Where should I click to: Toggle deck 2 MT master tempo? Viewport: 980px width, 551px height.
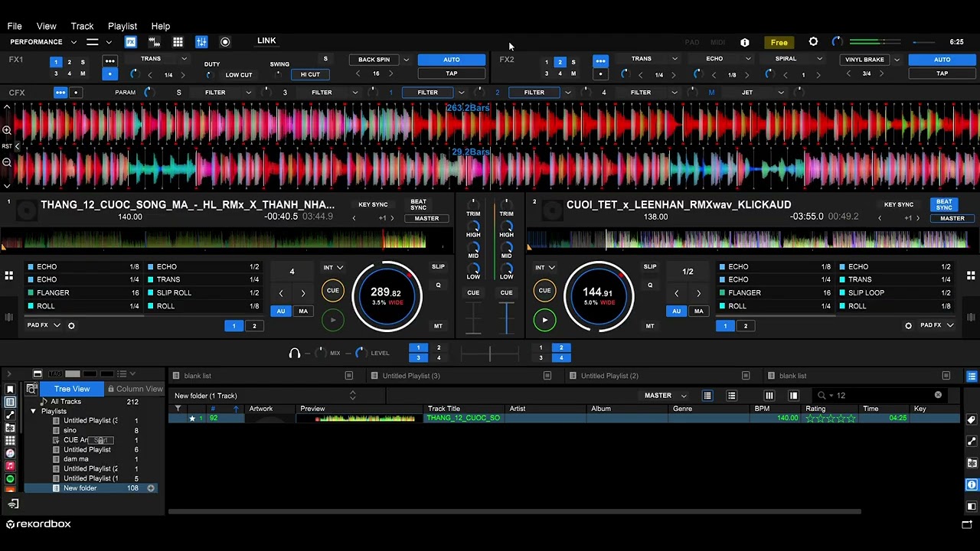point(650,326)
